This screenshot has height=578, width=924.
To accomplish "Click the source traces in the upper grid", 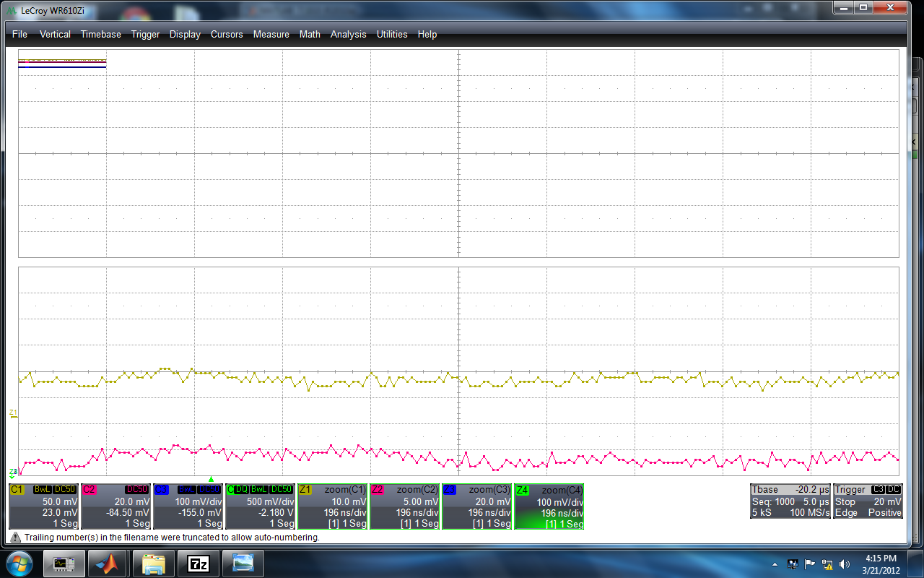I will click(x=62, y=63).
